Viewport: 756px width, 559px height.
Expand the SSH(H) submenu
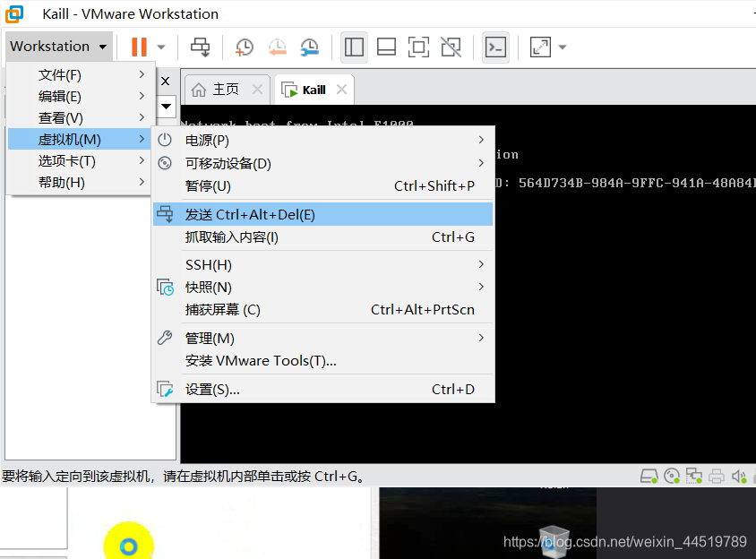coord(323,265)
